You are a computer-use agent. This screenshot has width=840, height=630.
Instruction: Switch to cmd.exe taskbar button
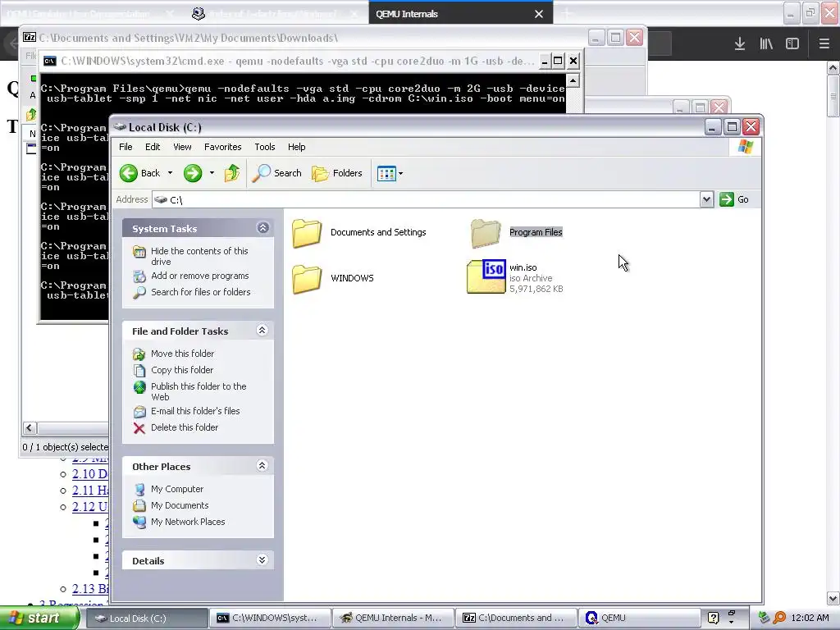click(271, 619)
